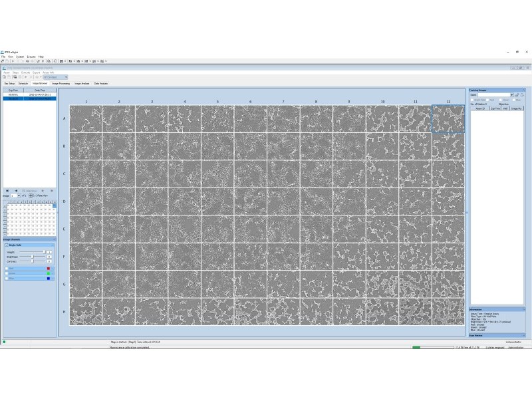The image size is (532, 399).
Task: Toggle the Bright field channel checkbox
Action: tap(7, 245)
